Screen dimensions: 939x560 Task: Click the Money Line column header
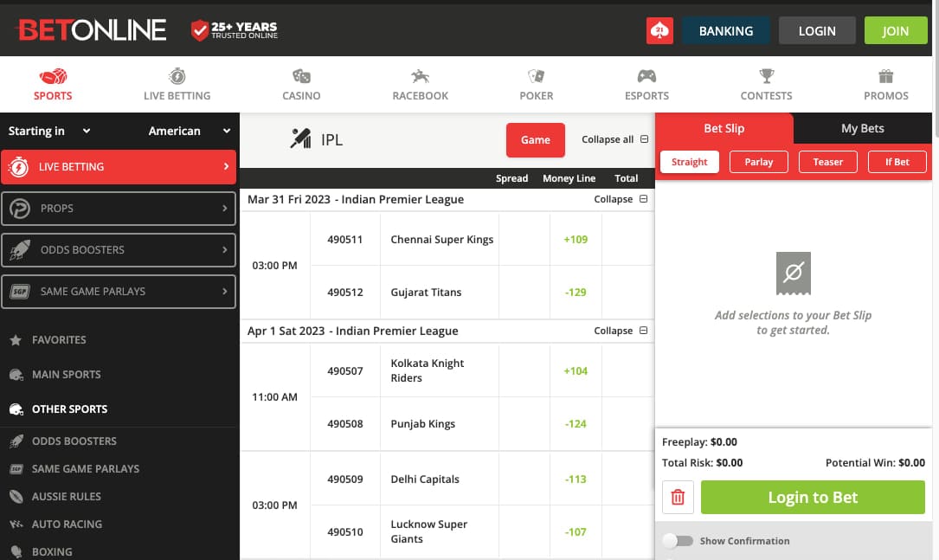tap(569, 178)
